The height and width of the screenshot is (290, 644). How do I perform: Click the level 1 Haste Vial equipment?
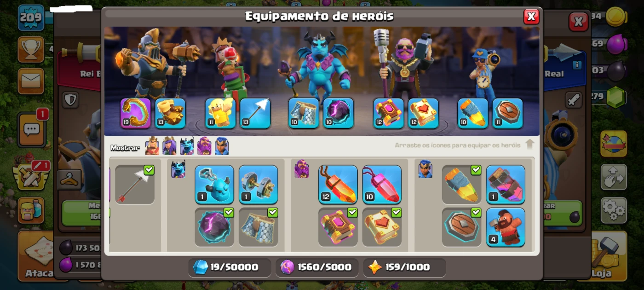coord(506,185)
